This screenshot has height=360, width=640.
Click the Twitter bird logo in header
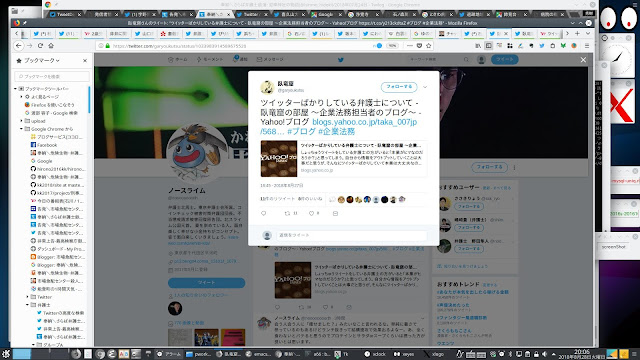pyautogui.click(x=341, y=60)
